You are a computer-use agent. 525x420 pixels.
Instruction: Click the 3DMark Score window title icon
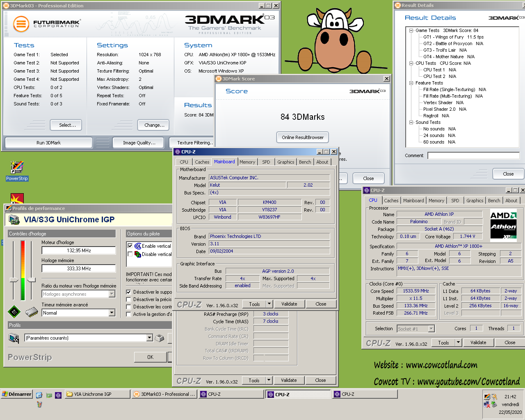pos(219,79)
